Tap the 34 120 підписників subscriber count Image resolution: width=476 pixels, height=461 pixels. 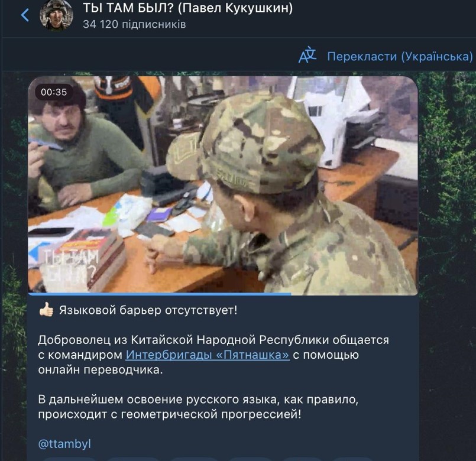point(134,24)
